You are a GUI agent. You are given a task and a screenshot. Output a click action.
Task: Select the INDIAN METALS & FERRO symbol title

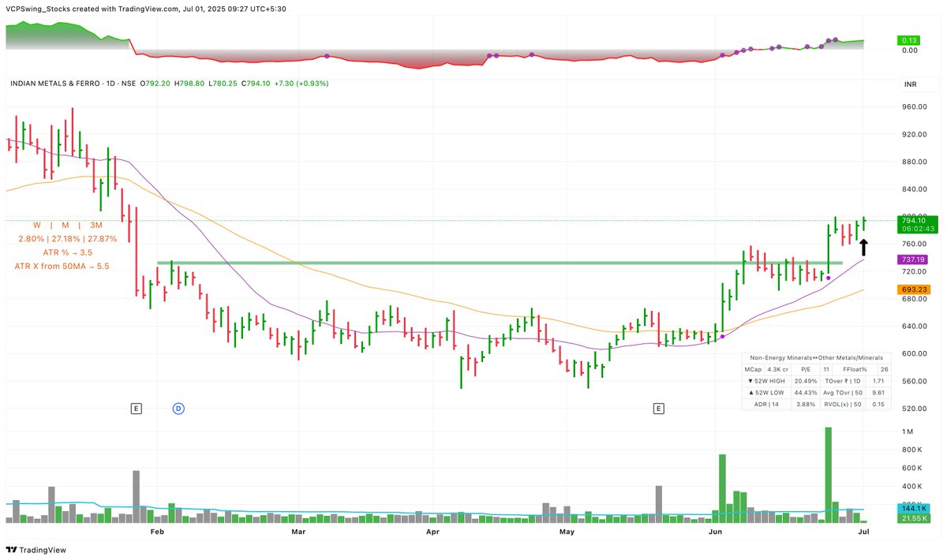pos(55,83)
